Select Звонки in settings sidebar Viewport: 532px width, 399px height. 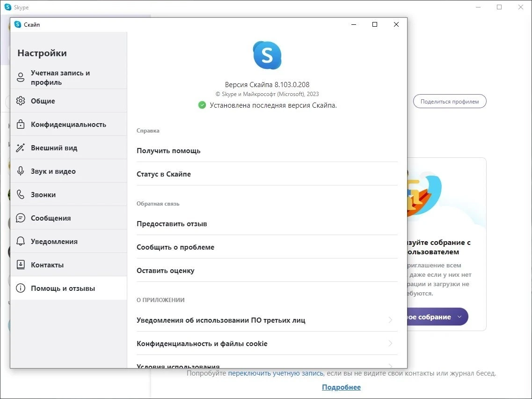coord(68,194)
